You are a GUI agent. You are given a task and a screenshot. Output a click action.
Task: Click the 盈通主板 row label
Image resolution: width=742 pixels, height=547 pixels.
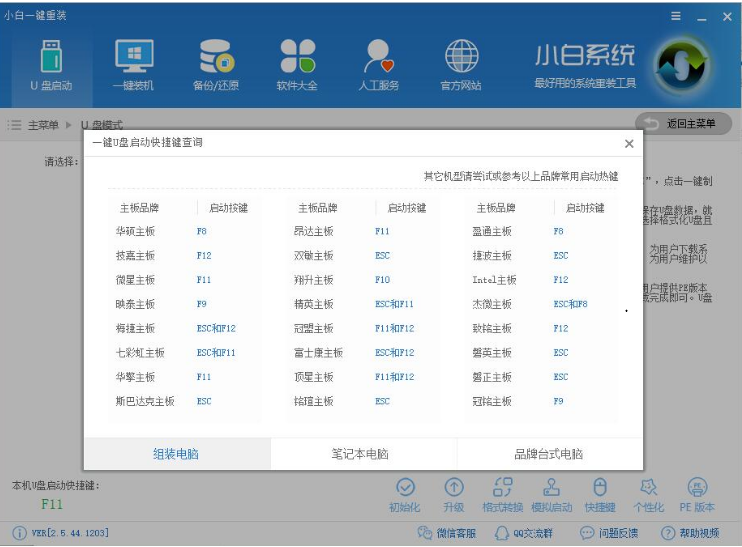pyautogui.click(x=492, y=231)
